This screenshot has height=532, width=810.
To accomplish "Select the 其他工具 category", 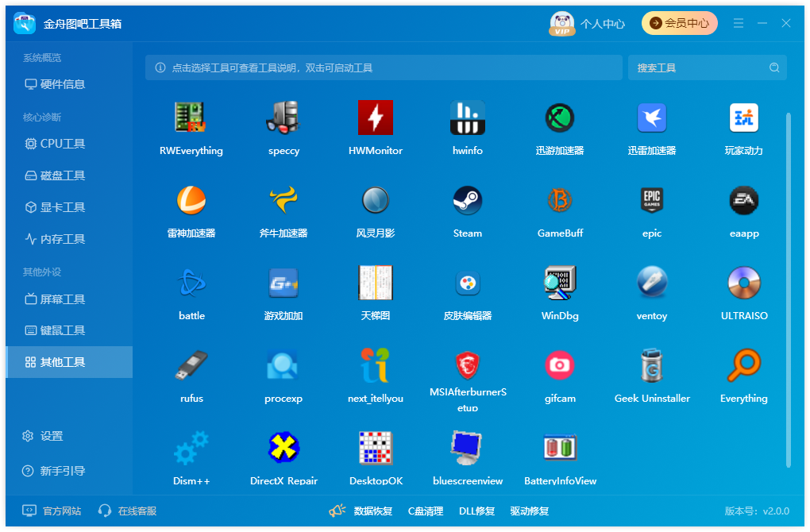I will [x=69, y=362].
